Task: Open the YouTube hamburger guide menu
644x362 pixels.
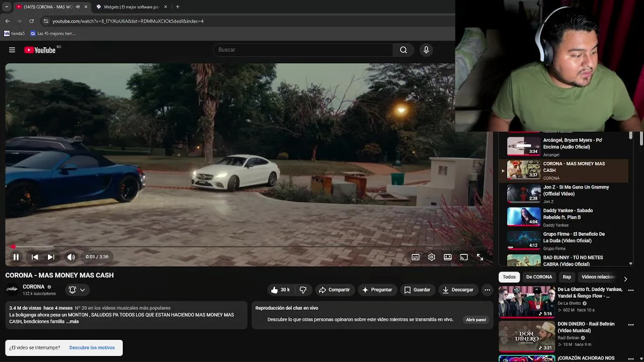Action: tap(12, 50)
